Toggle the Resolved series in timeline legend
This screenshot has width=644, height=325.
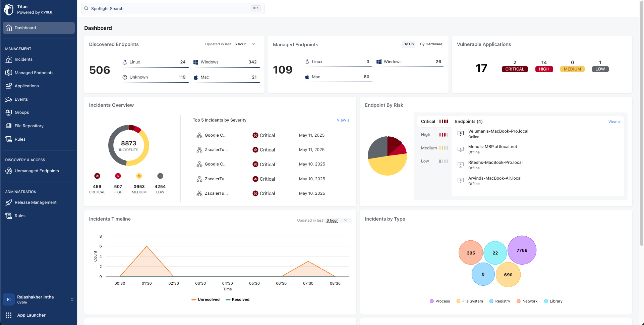coord(238,299)
